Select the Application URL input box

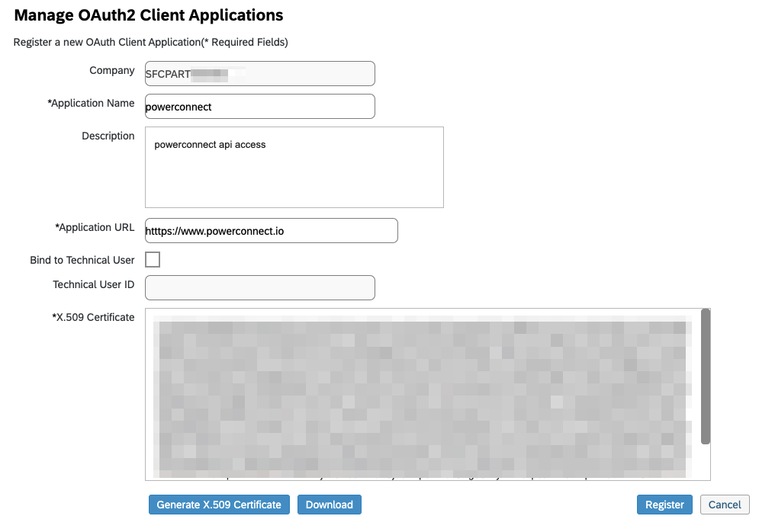tap(271, 231)
